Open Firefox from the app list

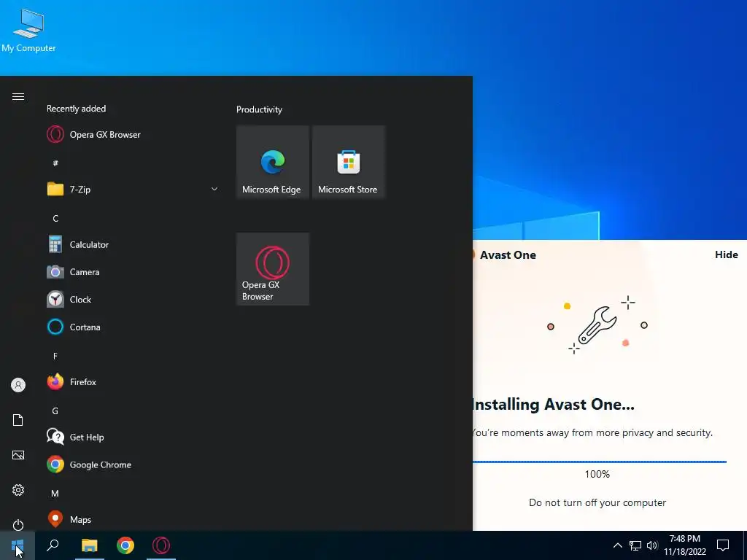[132, 382]
